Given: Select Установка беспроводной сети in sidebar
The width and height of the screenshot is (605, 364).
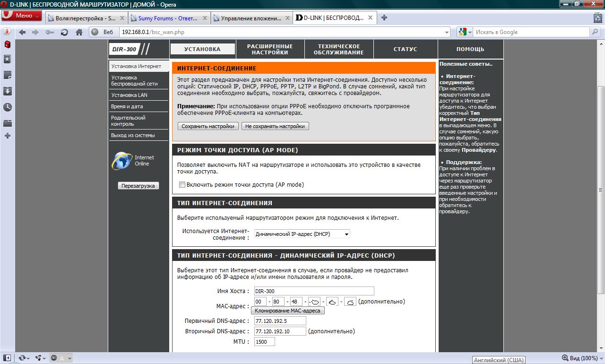Looking at the screenshot, I should 134,80.
